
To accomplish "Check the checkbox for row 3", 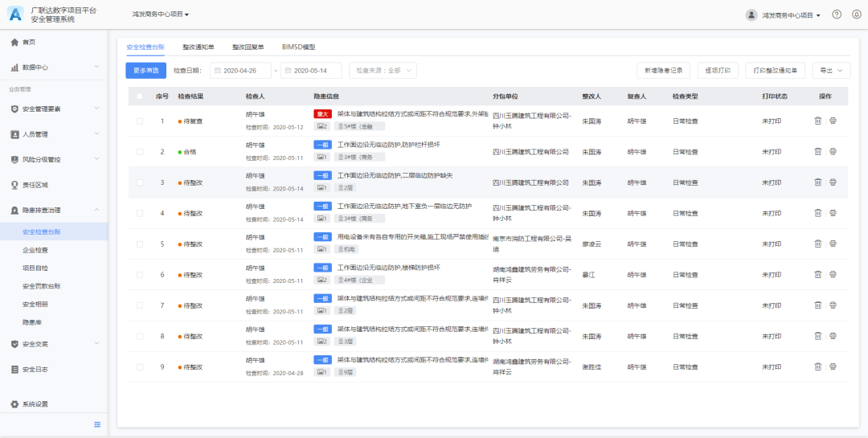I will tap(140, 182).
